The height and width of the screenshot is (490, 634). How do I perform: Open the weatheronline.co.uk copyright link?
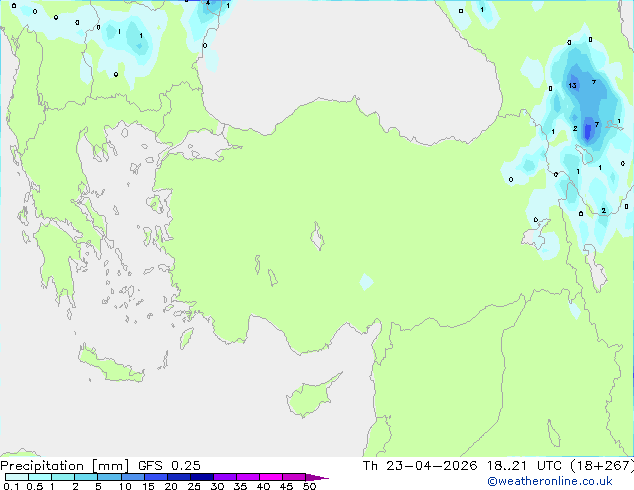[549, 481]
